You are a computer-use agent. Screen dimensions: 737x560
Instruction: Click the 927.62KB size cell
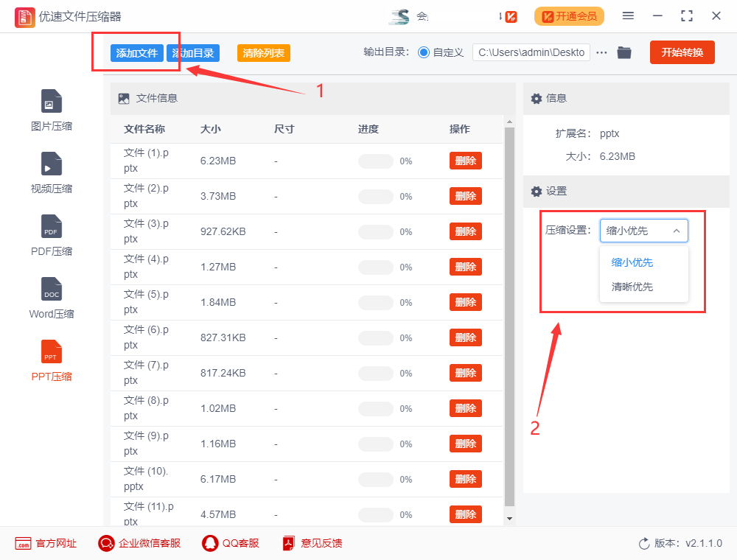(x=223, y=231)
